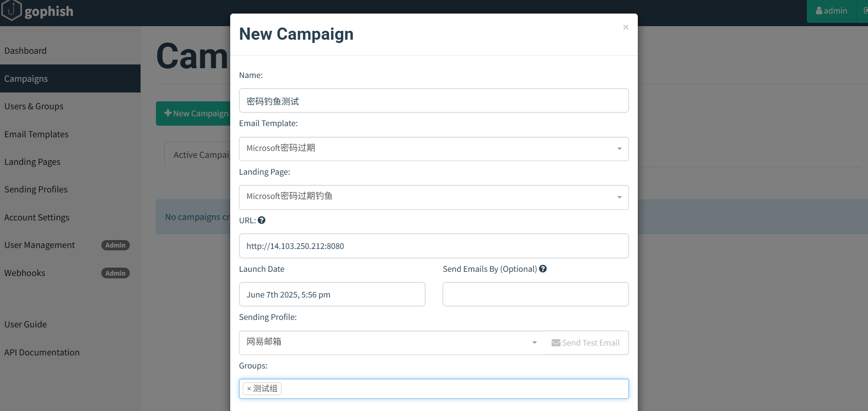868x411 pixels.
Task: Open the Sending Profile dropdown
Action: 534,343
